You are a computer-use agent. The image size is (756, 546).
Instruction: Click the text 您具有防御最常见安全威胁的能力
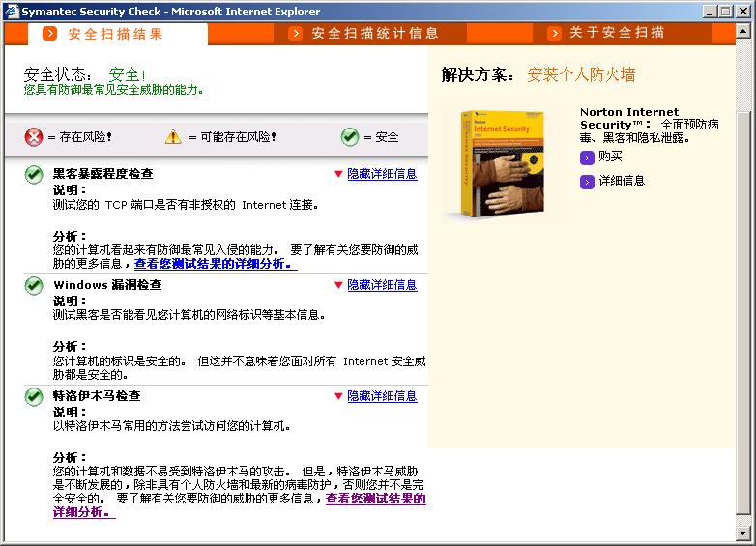coord(113,90)
